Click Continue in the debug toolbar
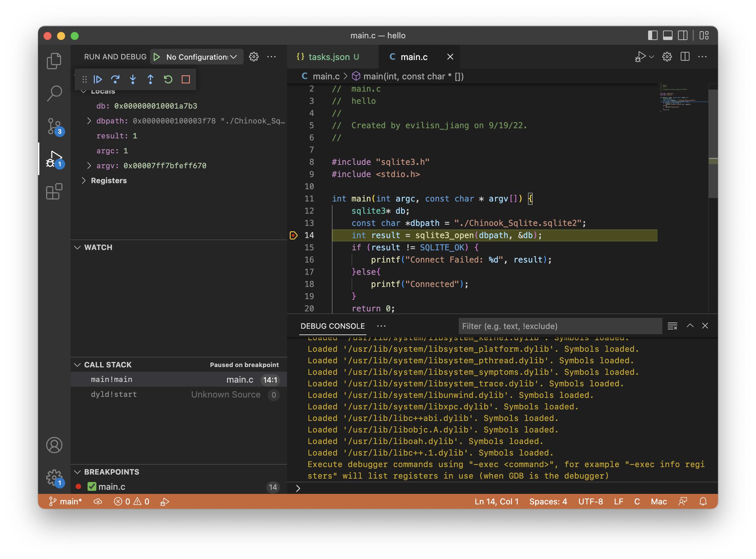756x559 pixels. [x=98, y=79]
